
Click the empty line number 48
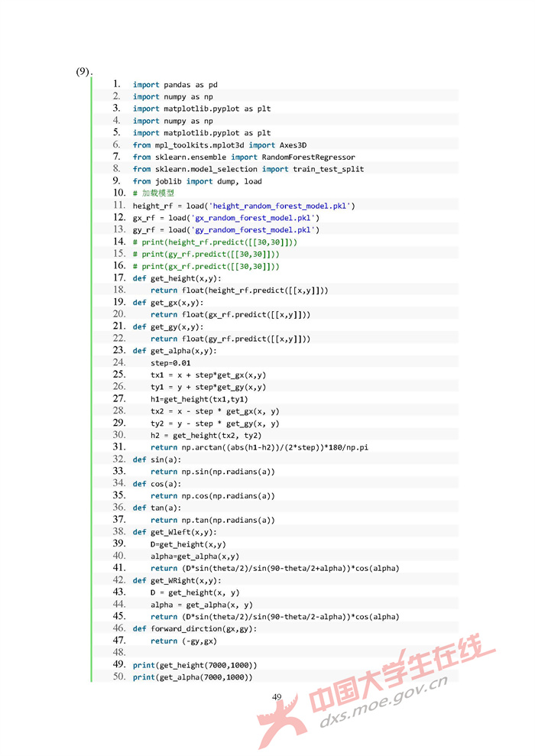pyautogui.click(x=118, y=653)
